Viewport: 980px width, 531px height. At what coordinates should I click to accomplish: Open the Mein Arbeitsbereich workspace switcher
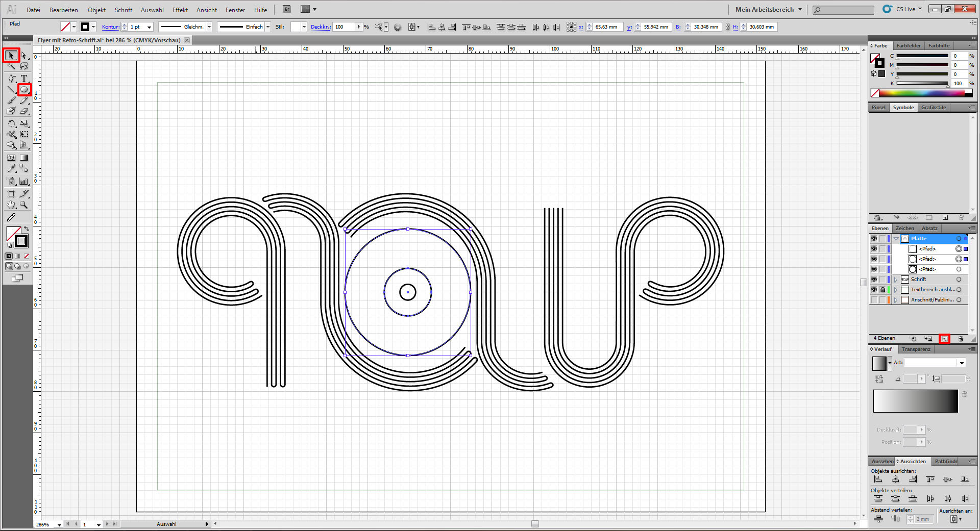tap(768, 10)
